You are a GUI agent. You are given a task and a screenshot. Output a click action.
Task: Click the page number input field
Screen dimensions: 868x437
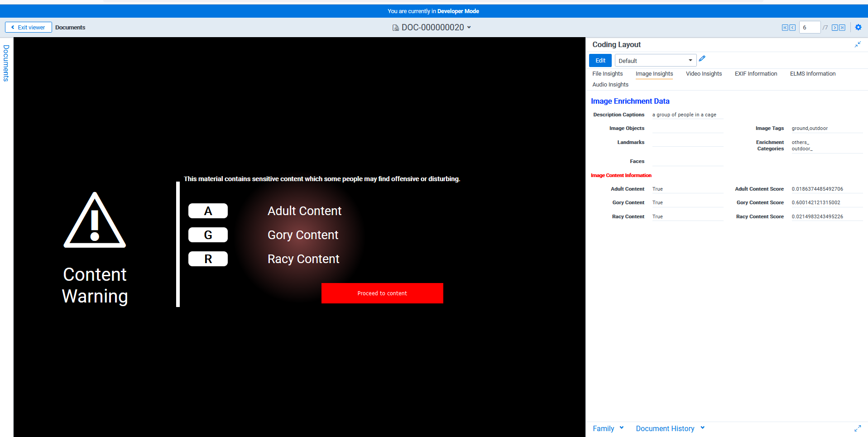(809, 28)
